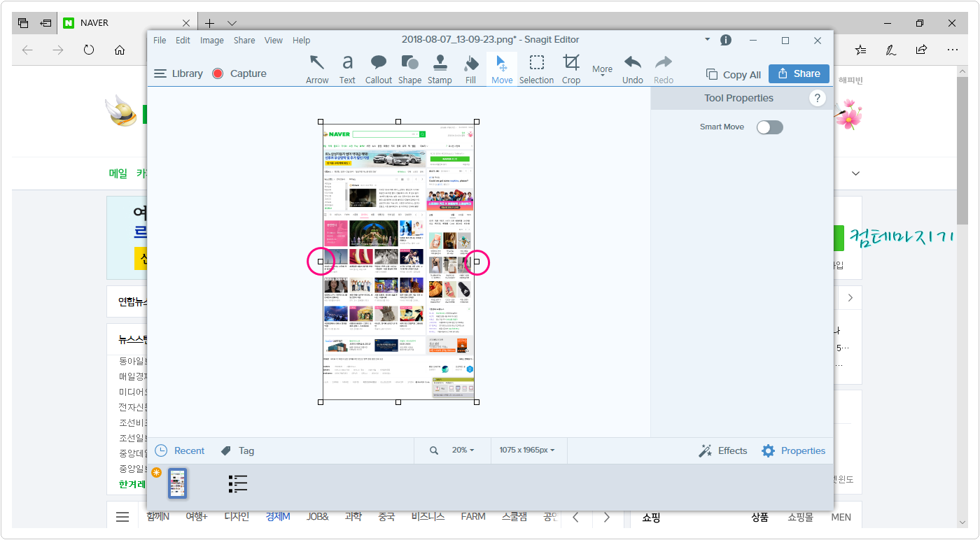This screenshot has width=980, height=540.
Task: Click the zoom magnifier icon in status bar
Action: [x=434, y=450]
